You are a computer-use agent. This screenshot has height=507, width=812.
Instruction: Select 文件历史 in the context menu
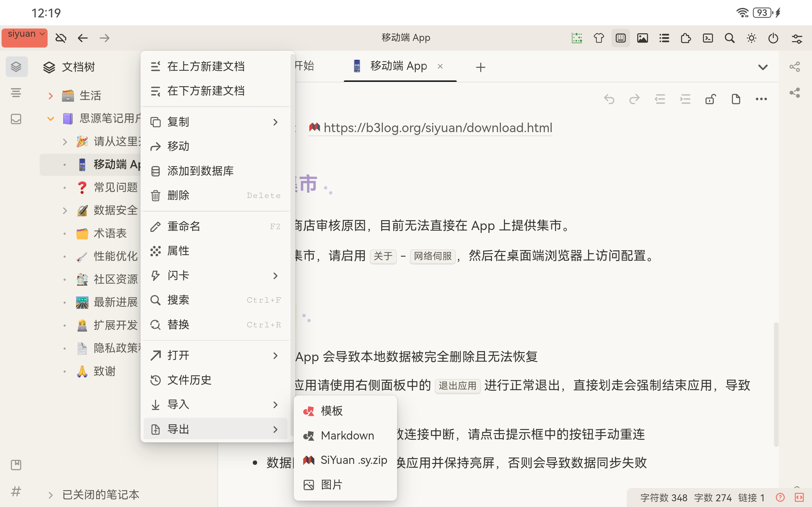(x=190, y=380)
